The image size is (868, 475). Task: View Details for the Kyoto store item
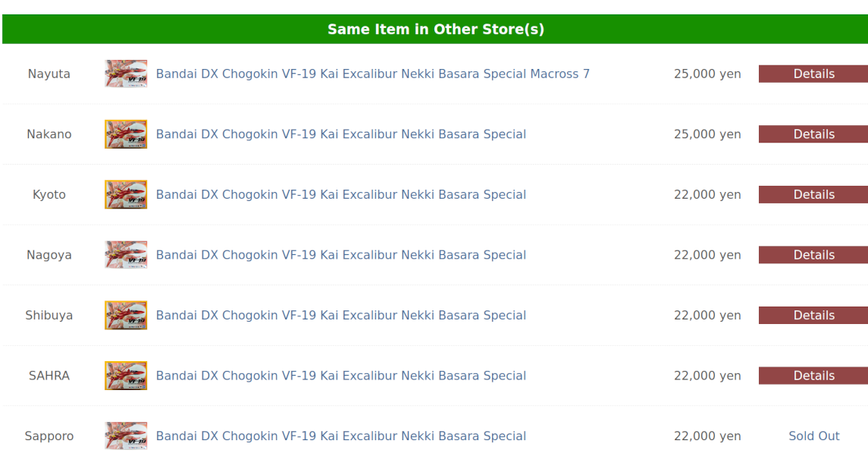(813, 195)
